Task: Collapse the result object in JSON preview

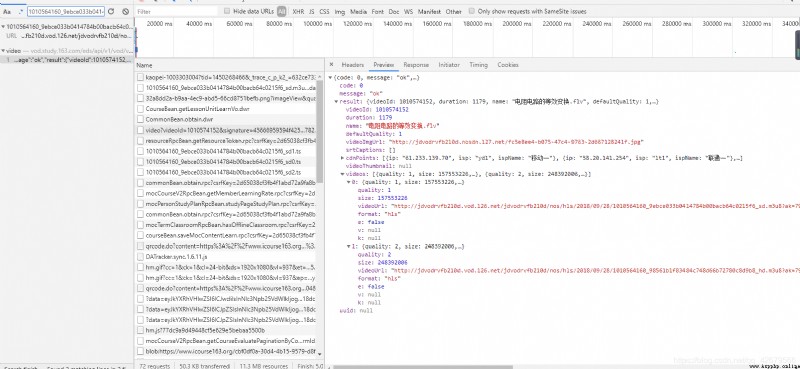Action: [x=336, y=102]
